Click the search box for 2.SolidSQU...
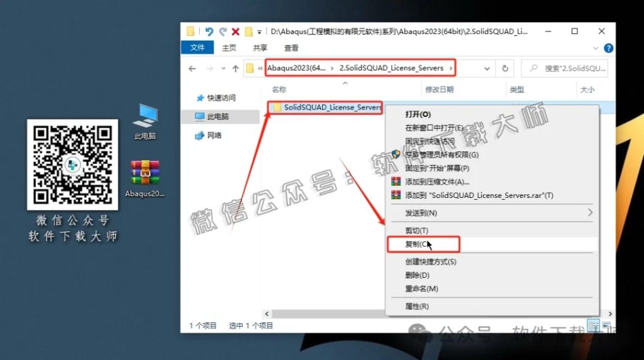Image resolution: width=644 pixels, height=360 pixels. [565, 68]
